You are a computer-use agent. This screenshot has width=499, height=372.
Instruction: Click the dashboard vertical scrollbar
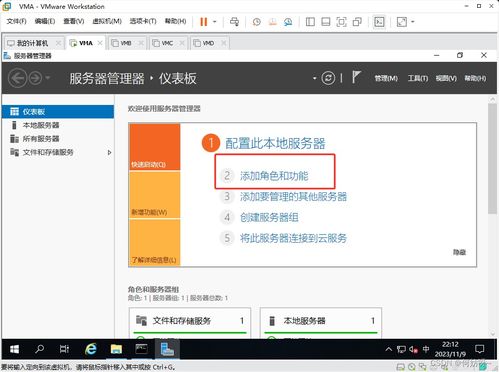coord(492,159)
